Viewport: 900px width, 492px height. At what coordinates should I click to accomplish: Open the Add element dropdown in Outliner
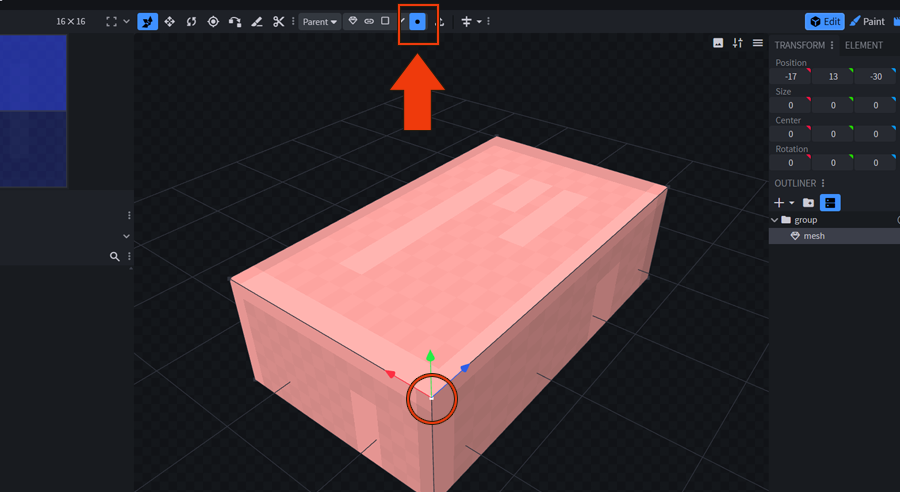[784, 203]
